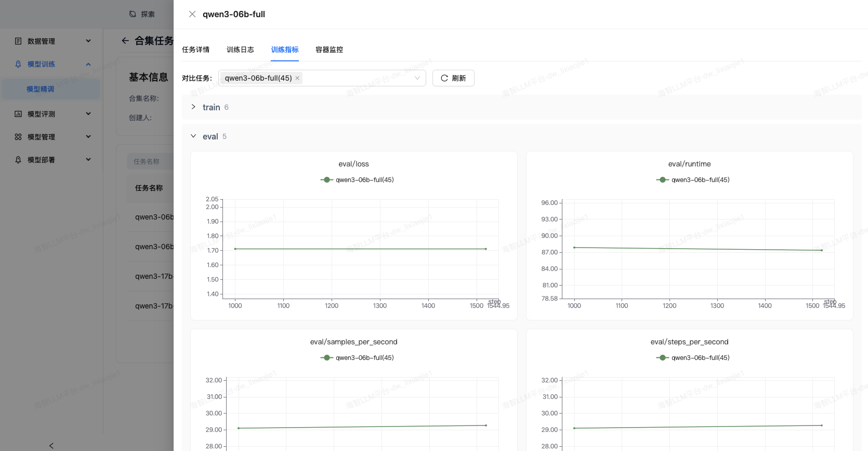Image resolution: width=868 pixels, height=451 pixels.
Task: Expand the train metrics section
Action: (193, 107)
